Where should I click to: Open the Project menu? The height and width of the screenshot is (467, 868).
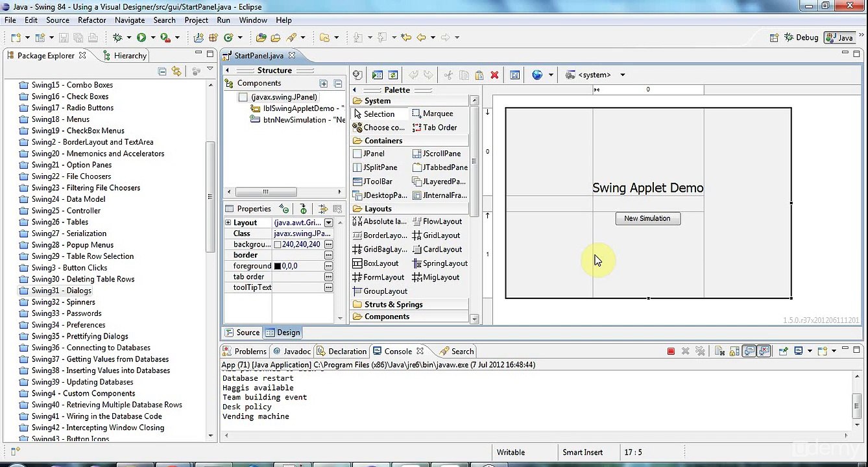196,20
